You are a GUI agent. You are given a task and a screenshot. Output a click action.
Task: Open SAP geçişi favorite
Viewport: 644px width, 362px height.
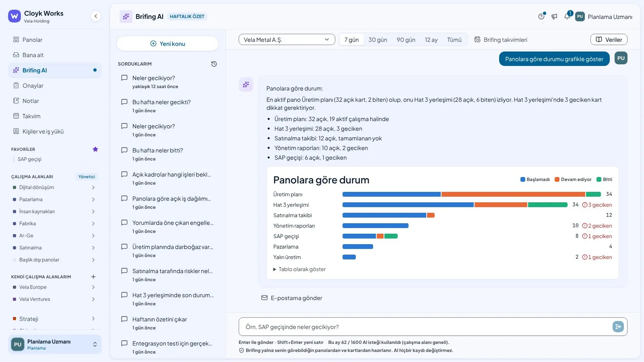pos(29,159)
